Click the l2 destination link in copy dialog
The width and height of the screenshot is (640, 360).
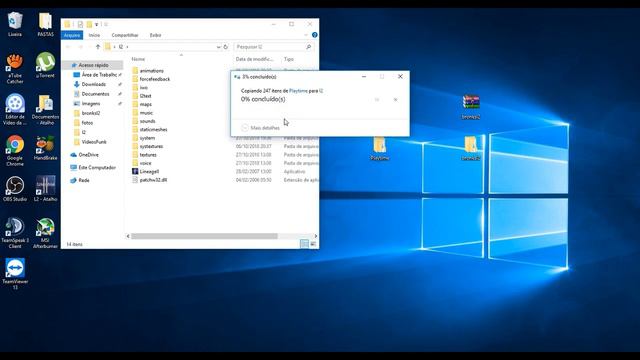(x=321, y=91)
